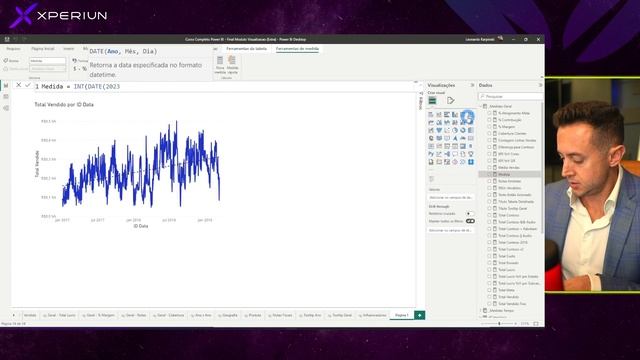The image size is (640, 360).
Task: Switch to Table view in left sidebar
Action: 6,97
